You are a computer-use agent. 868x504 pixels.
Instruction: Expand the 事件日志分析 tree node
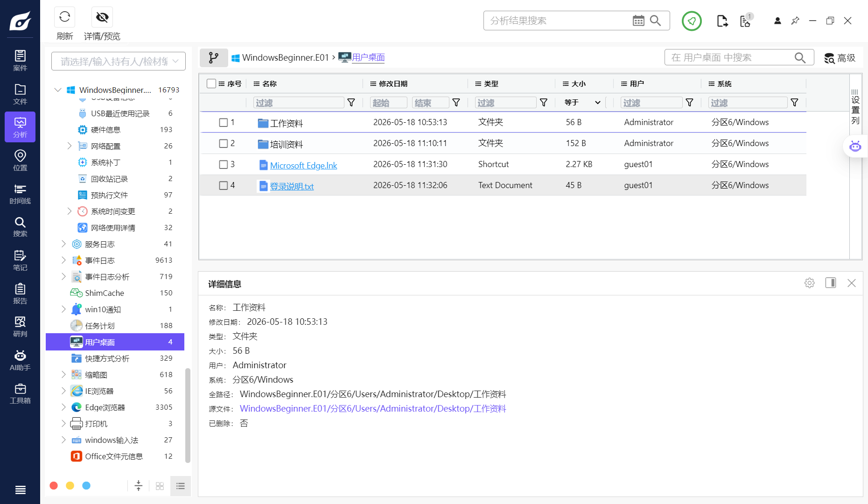[63, 276]
